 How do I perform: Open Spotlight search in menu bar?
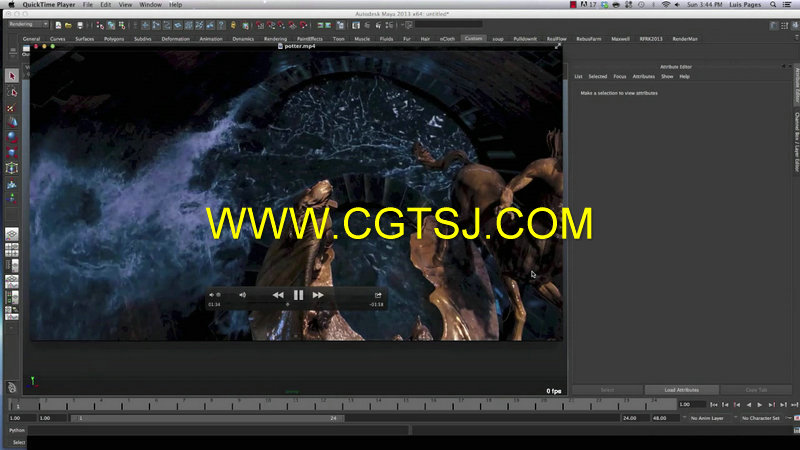(x=773, y=5)
